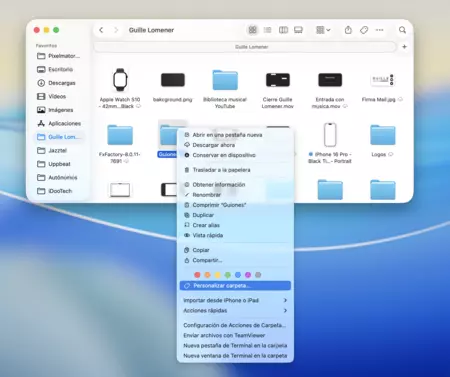The width and height of the screenshot is (450, 377).
Task: Open Escritorio in the sidebar
Action: [x=59, y=69]
